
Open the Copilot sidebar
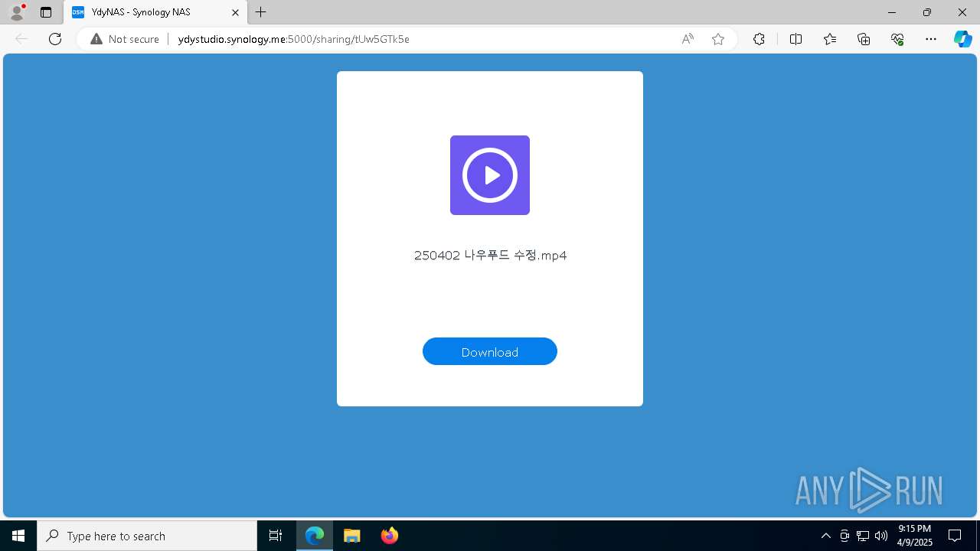(x=962, y=39)
